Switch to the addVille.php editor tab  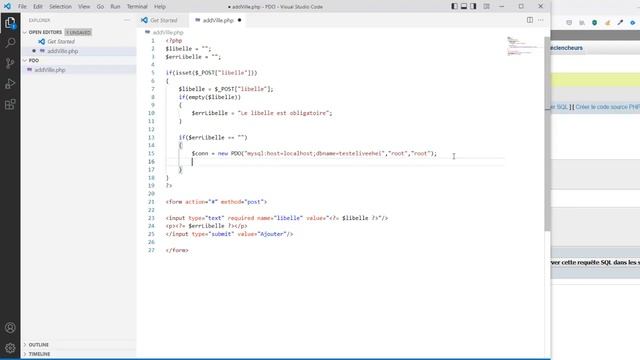[218, 20]
